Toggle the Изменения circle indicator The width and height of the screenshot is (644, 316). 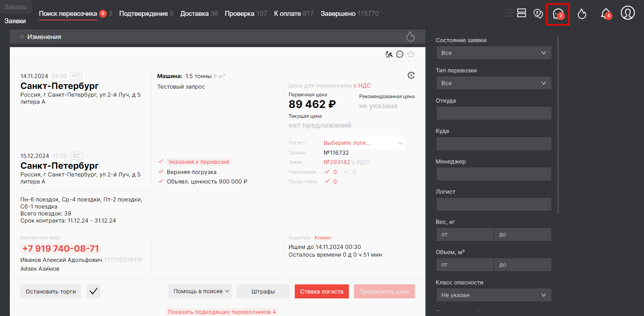point(22,37)
